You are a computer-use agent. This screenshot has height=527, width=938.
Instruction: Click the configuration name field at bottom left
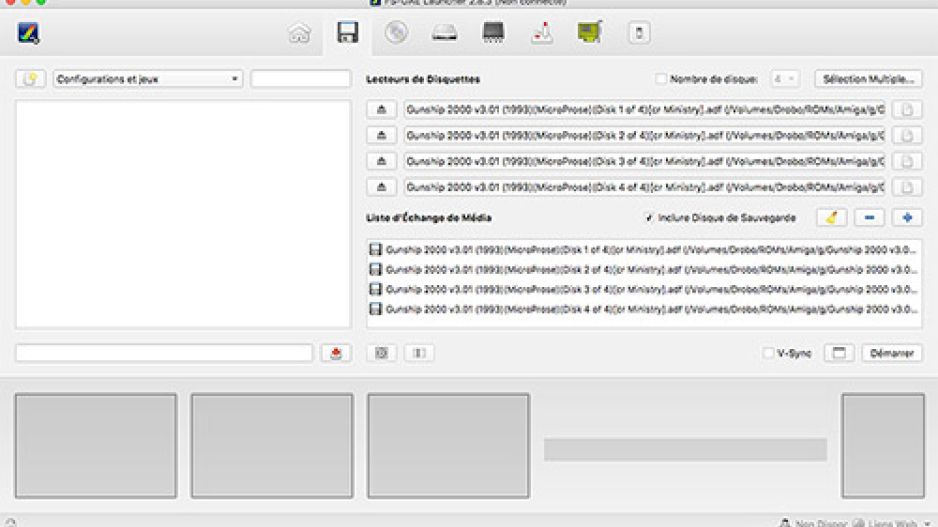click(164, 353)
